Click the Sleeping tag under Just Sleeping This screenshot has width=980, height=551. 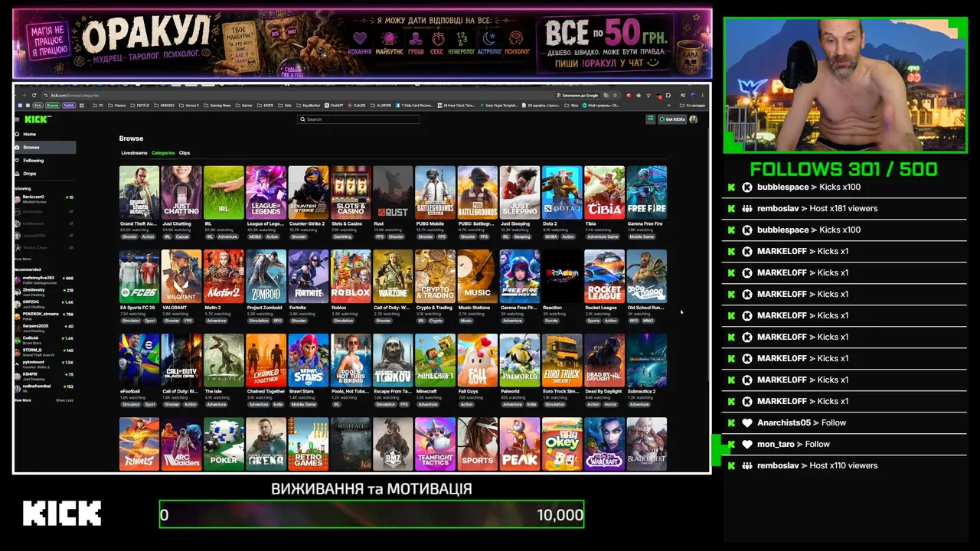click(x=522, y=237)
